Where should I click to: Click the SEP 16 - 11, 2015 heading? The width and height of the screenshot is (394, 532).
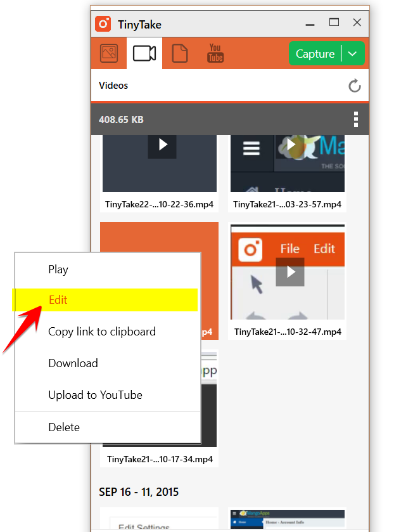(139, 492)
